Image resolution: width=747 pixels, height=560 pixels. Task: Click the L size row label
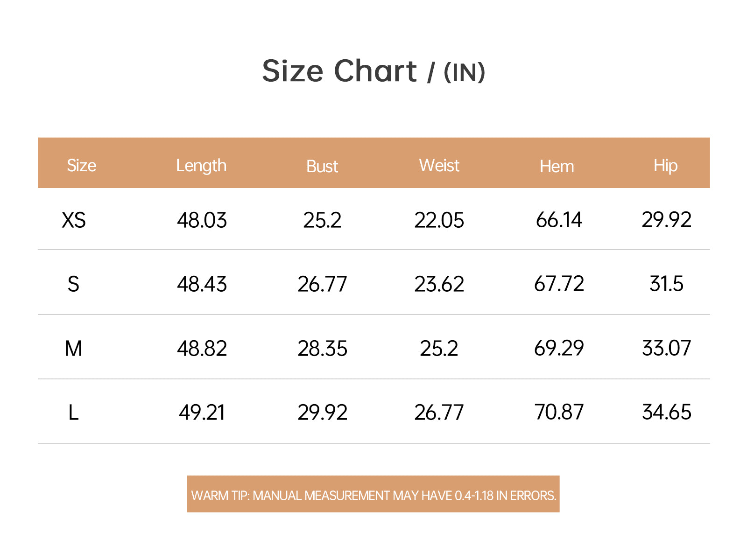pyautogui.click(x=73, y=413)
